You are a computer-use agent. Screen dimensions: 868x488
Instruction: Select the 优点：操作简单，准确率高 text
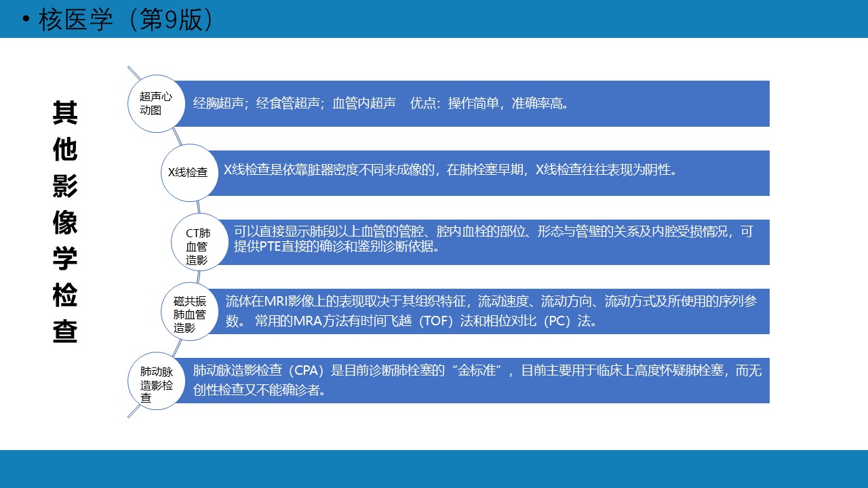coord(490,104)
